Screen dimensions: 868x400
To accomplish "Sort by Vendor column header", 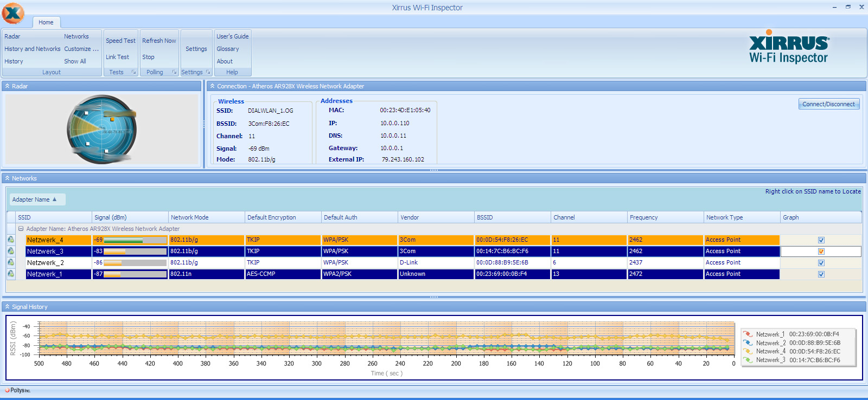I will (x=436, y=217).
